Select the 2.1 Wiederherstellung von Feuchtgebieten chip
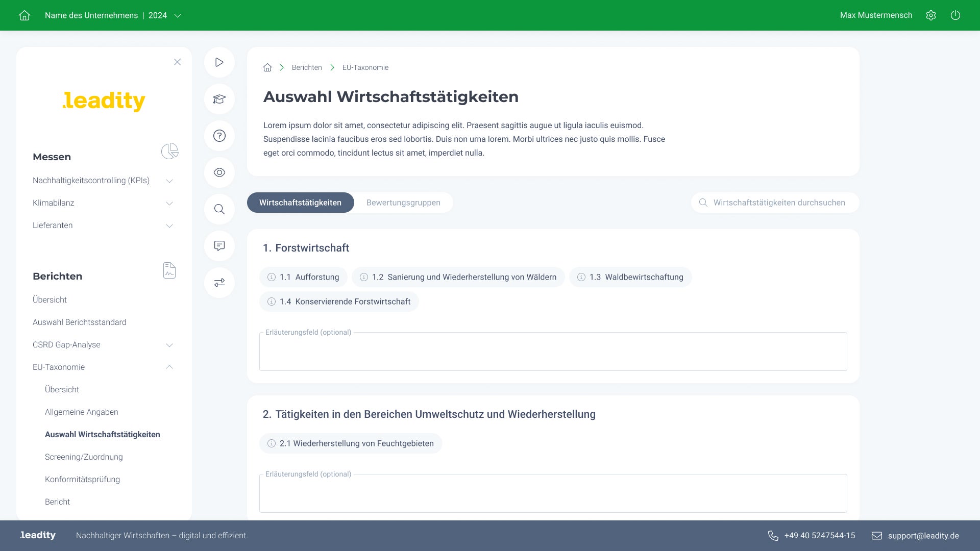This screenshot has width=980, height=551. click(351, 443)
